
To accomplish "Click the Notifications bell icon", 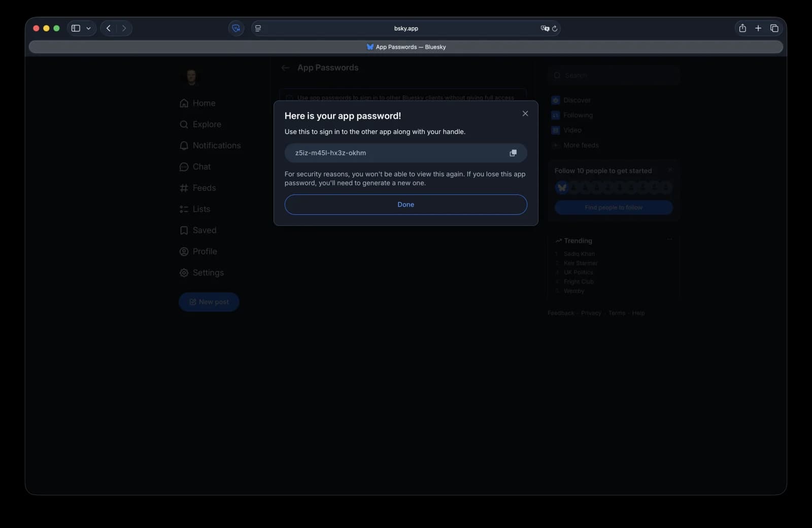I will point(184,146).
